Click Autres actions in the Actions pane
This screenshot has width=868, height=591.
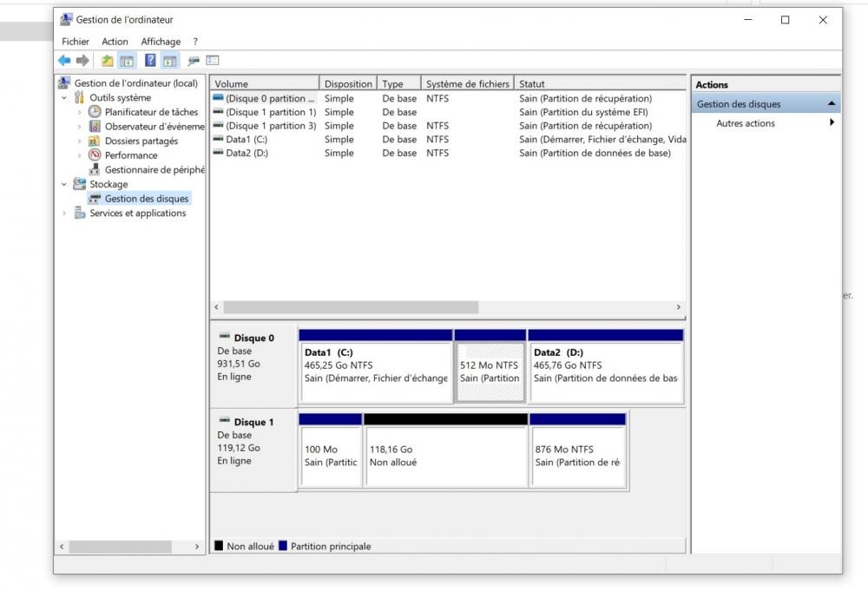point(746,122)
